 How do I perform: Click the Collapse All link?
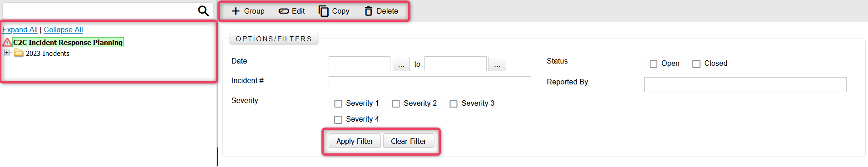(x=63, y=29)
